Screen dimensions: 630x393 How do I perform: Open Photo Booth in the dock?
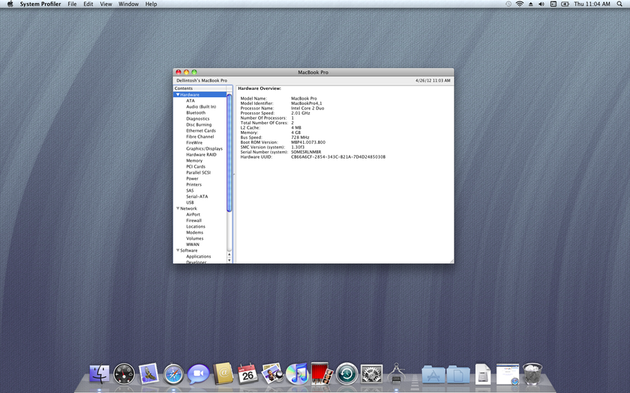point(322,373)
